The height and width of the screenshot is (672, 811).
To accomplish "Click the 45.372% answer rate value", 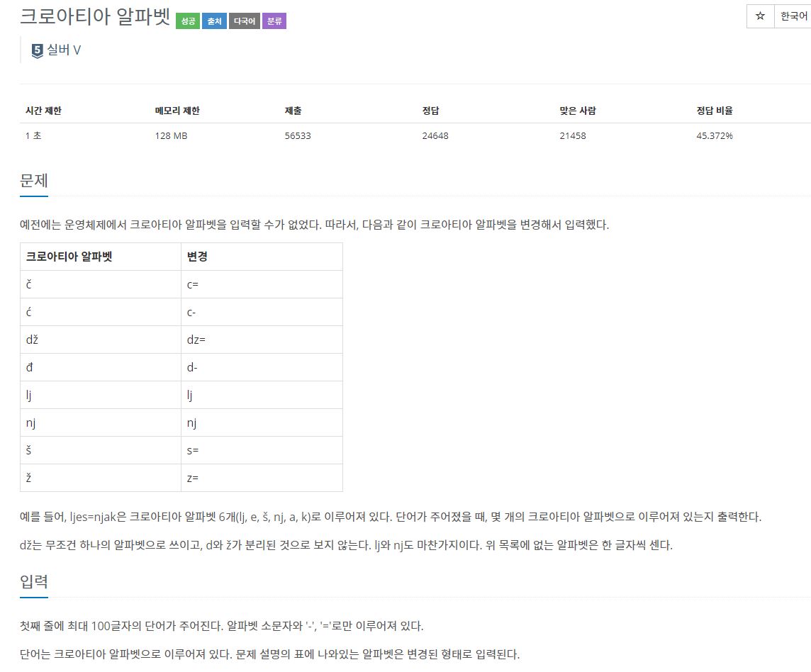I will point(715,135).
